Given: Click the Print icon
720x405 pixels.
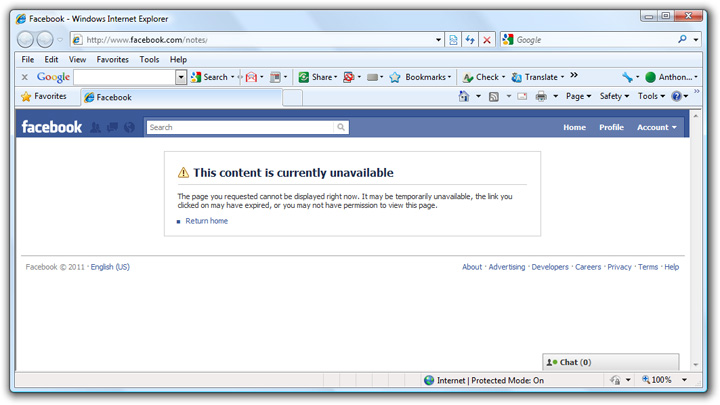Looking at the screenshot, I should click(x=541, y=96).
